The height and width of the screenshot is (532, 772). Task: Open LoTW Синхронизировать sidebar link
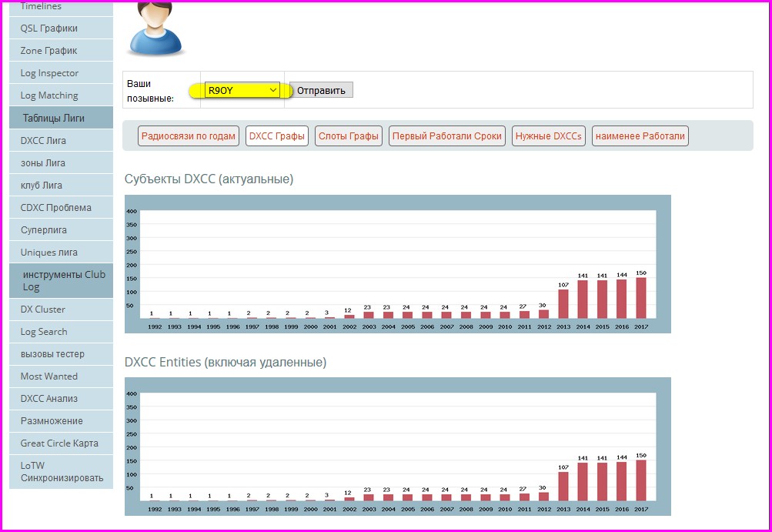(62, 471)
